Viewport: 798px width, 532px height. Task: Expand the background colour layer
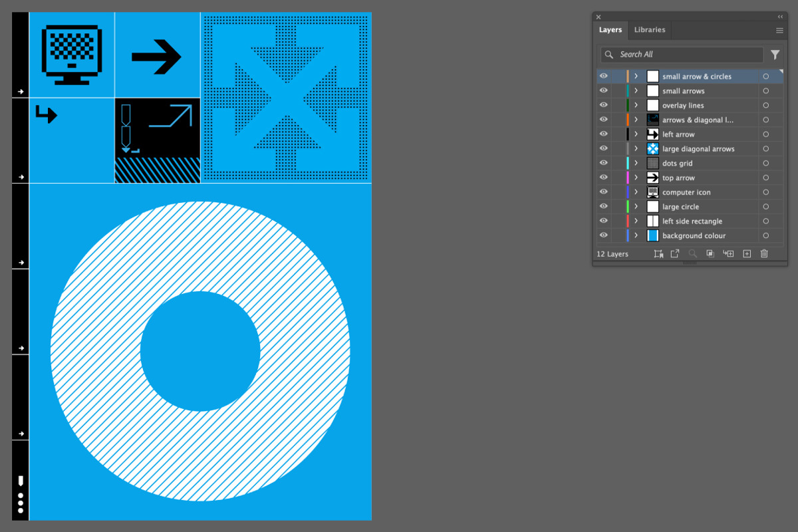[636, 235]
